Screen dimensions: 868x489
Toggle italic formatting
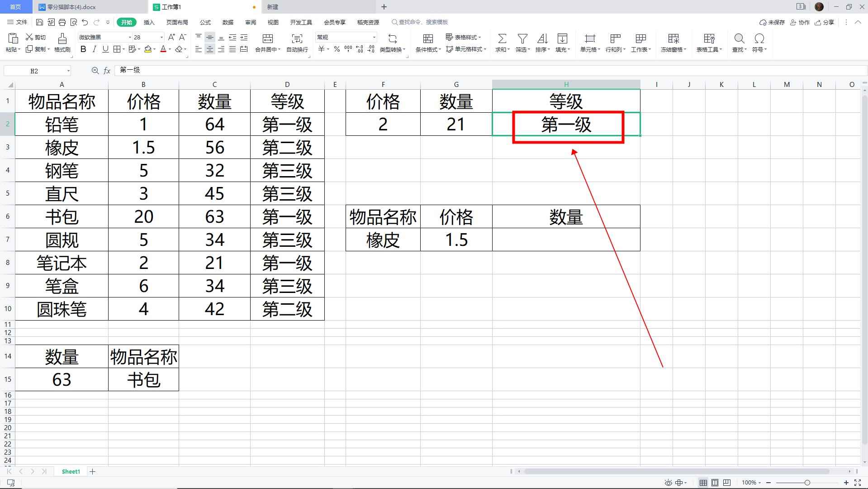(94, 50)
